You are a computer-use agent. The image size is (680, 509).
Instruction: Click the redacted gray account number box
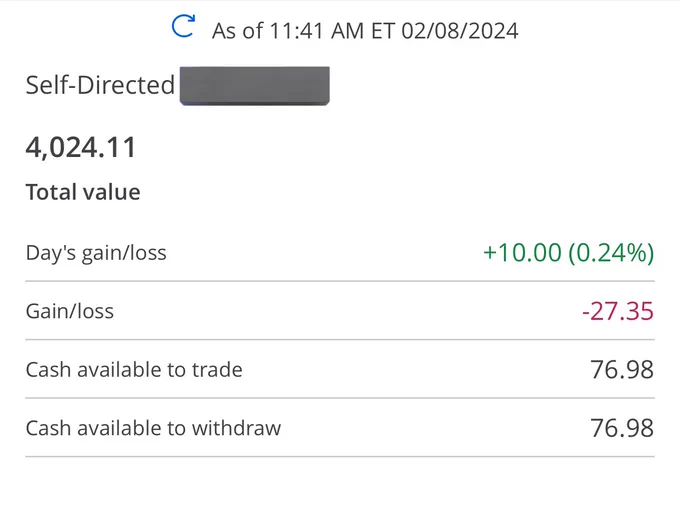(x=255, y=86)
